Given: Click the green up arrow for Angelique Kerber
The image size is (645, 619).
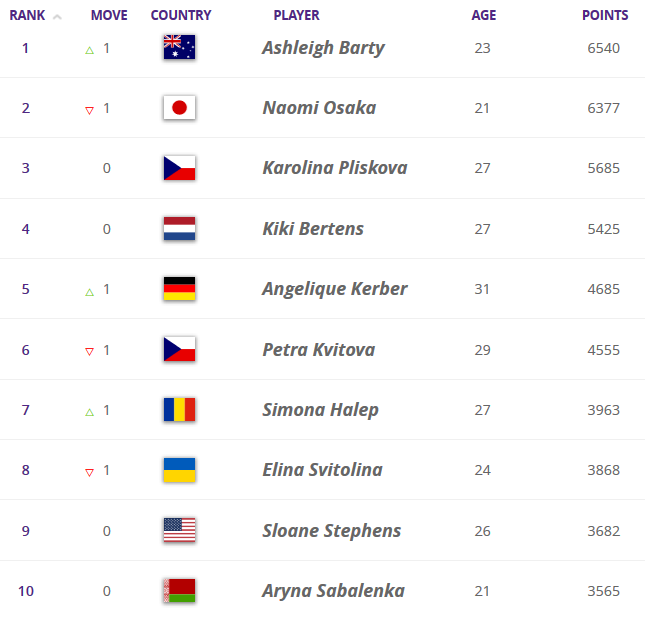Looking at the screenshot, I should (x=89, y=291).
